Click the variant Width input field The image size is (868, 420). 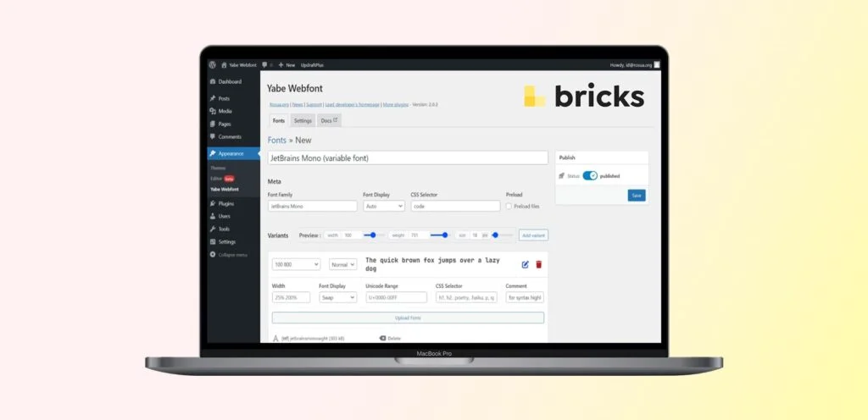pyautogui.click(x=292, y=297)
